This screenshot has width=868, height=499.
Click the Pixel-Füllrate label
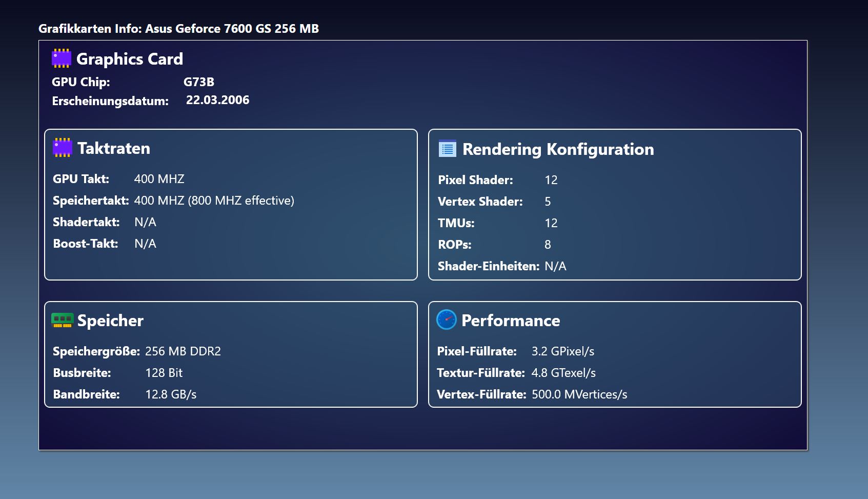tap(477, 351)
